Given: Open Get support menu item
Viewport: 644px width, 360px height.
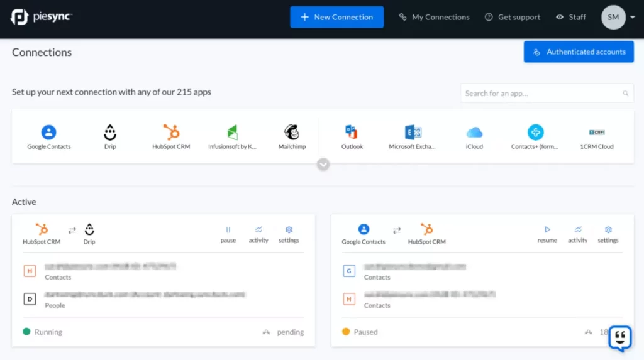Looking at the screenshot, I should coord(512,17).
